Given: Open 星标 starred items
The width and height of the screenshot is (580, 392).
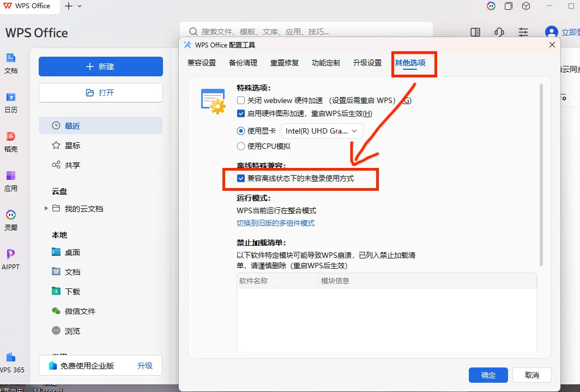Looking at the screenshot, I should (101, 146).
